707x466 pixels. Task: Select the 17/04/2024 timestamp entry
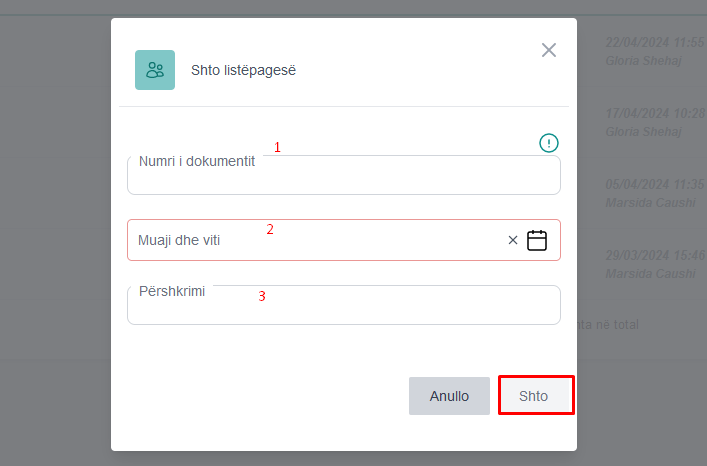tap(655, 114)
